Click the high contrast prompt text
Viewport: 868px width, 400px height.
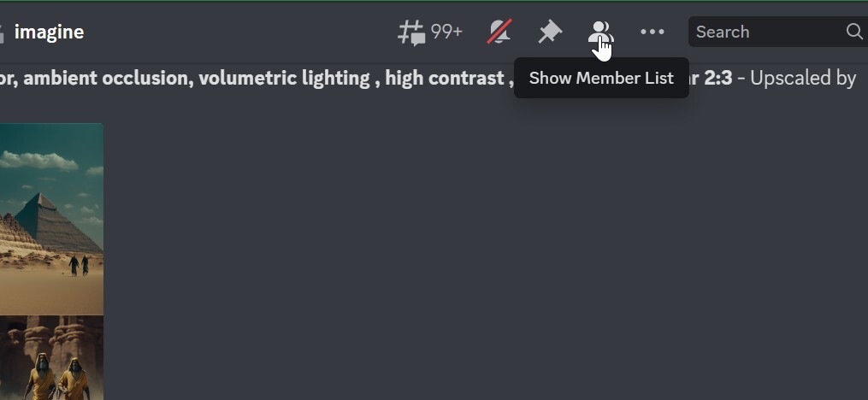445,78
